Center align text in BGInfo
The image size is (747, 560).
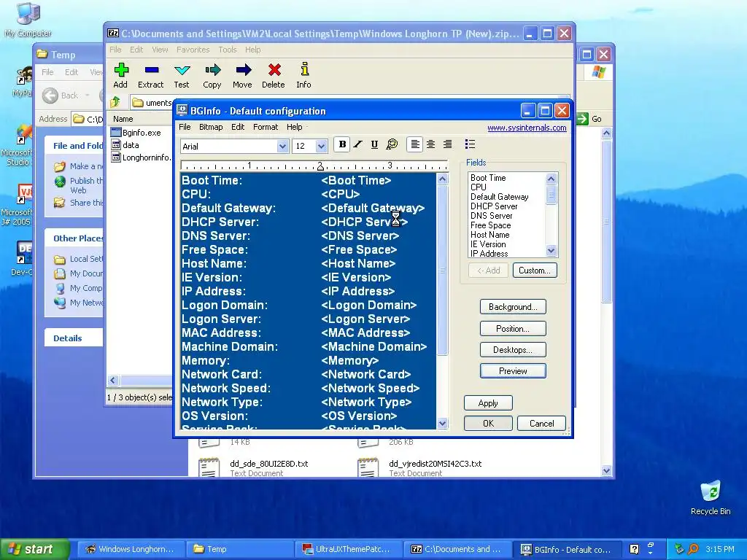[430, 144]
